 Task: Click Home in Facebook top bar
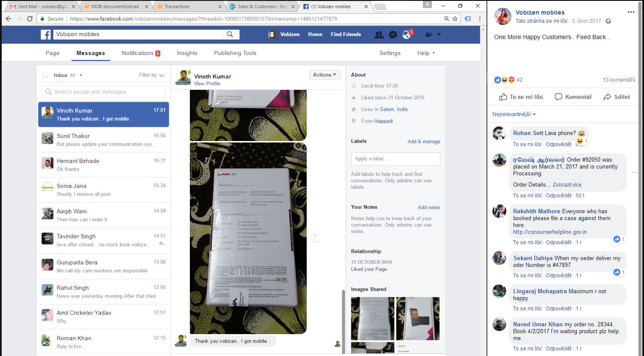coord(315,34)
